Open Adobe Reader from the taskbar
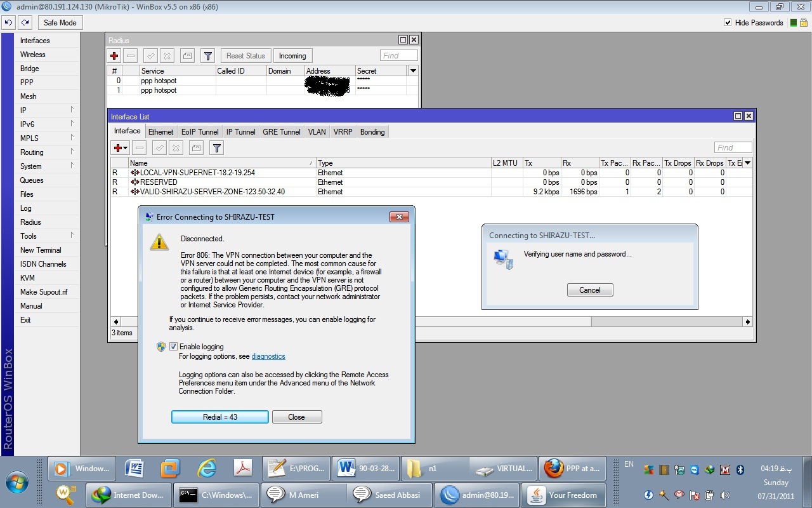812x508 pixels. [x=243, y=469]
